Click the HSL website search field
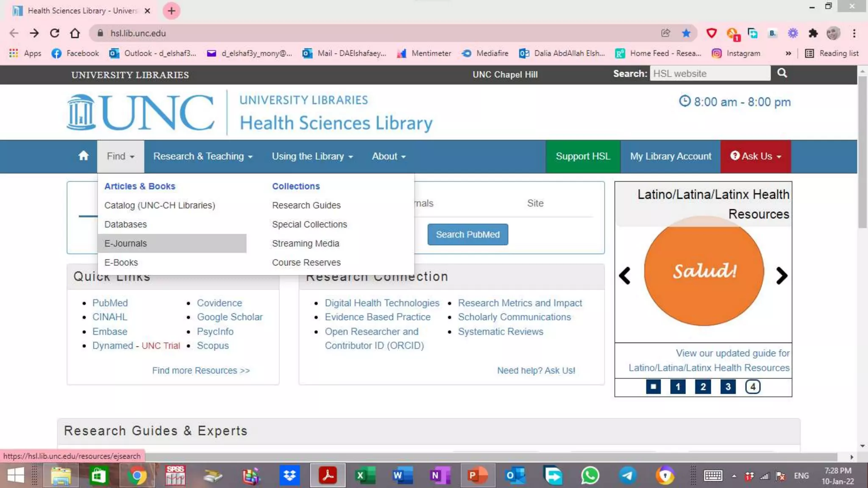The height and width of the screenshot is (488, 868). click(710, 74)
